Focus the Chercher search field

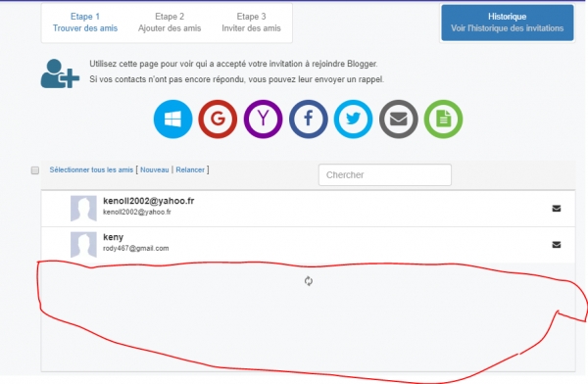coord(385,174)
